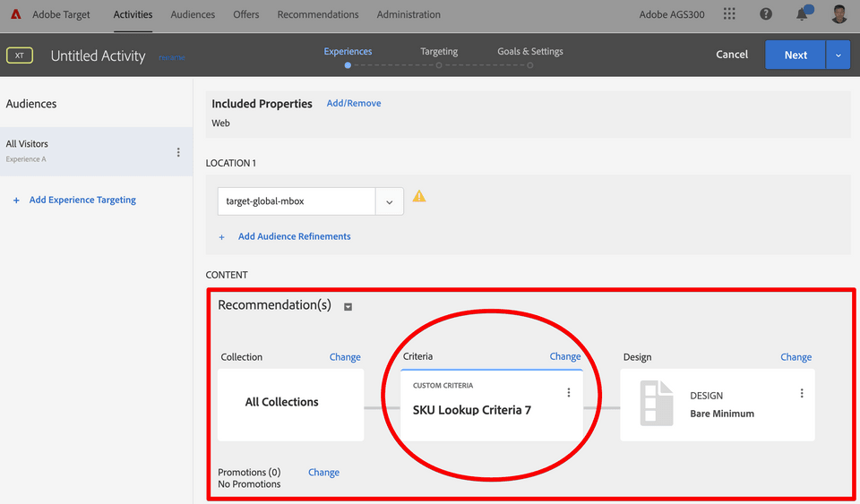Expand the Recommendation(s) dropdown arrow
Screen dimensions: 860x504
click(x=348, y=307)
